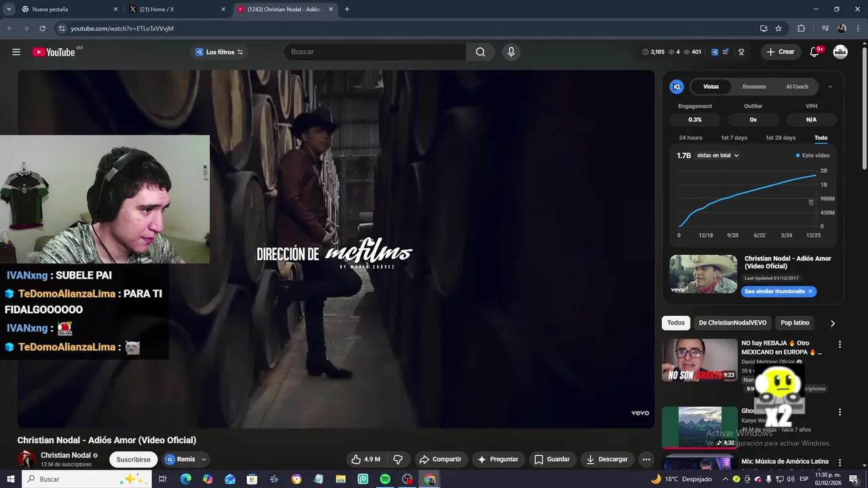The width and height of the screenshot is (868, 488).
Task: Click the Adiós Amor thumbnail in IQ panel
Action: click(703, 274)
